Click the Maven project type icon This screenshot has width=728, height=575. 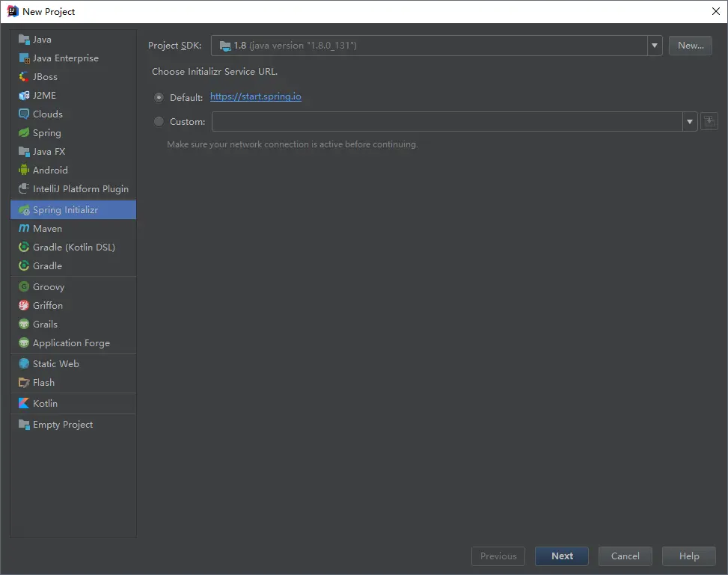(24, 229)
